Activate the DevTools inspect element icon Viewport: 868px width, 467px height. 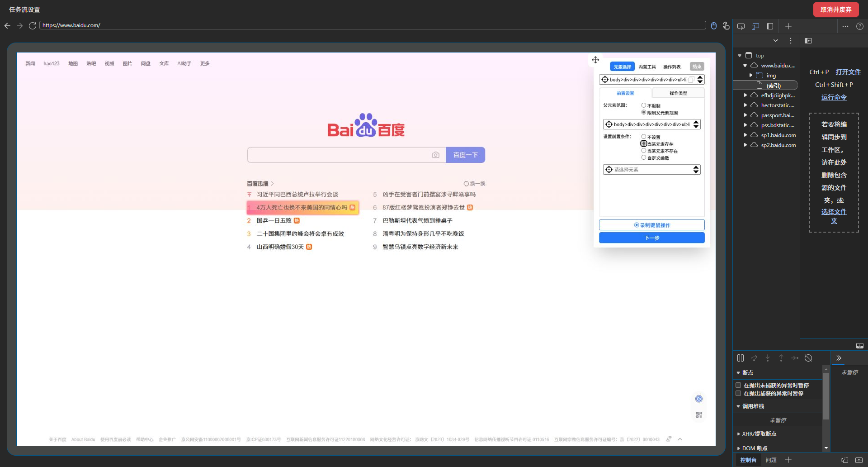(741, 26)
